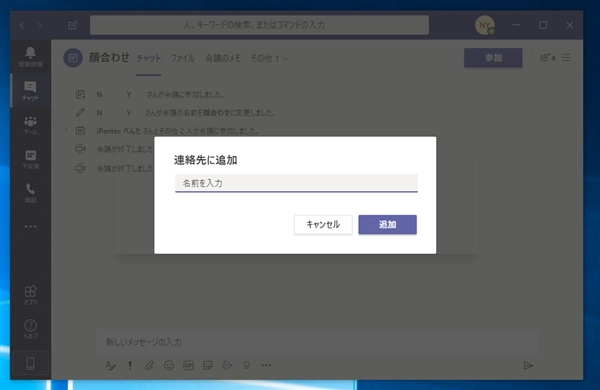This screenshot has height=390, width=600.
Task: Open the Calendar sidebar icon
Action: coord(30,159)
